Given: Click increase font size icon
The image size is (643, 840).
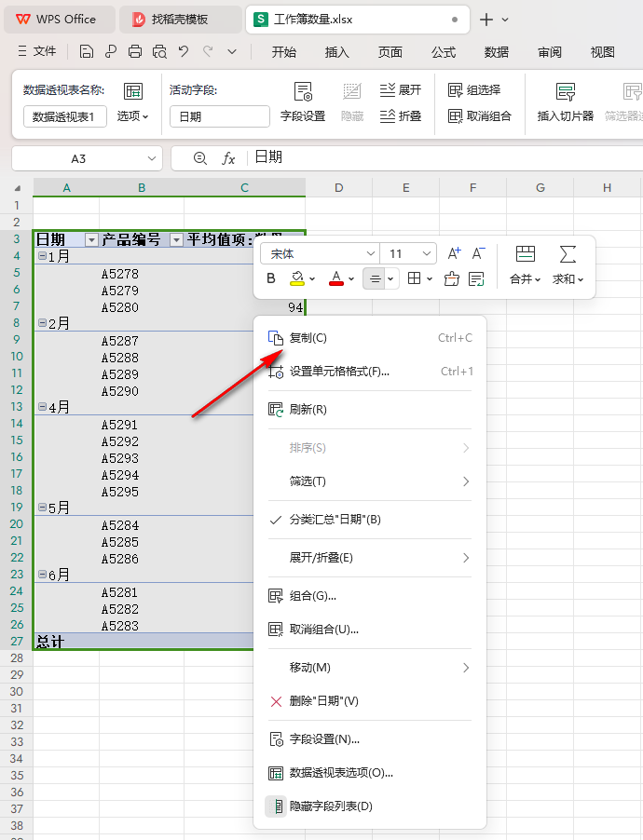Looking at the screenshot, I should coord(454,253).
